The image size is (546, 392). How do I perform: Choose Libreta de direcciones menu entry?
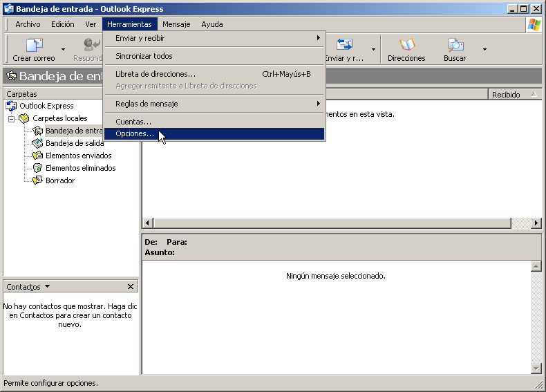(x=214, y=74)
